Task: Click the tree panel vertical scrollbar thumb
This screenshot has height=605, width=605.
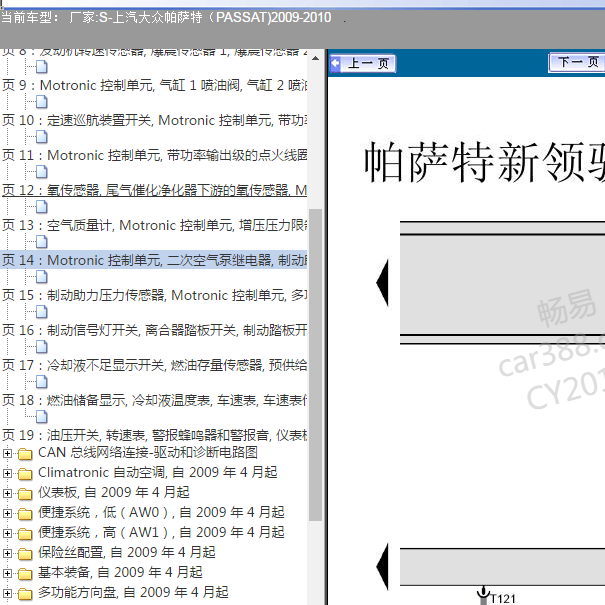Action: tap(315, 365)
